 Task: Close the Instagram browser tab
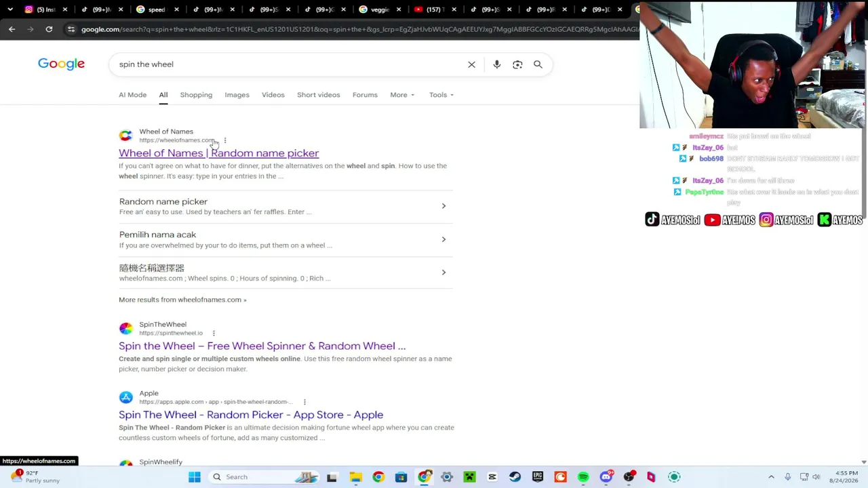coord(66,9)
